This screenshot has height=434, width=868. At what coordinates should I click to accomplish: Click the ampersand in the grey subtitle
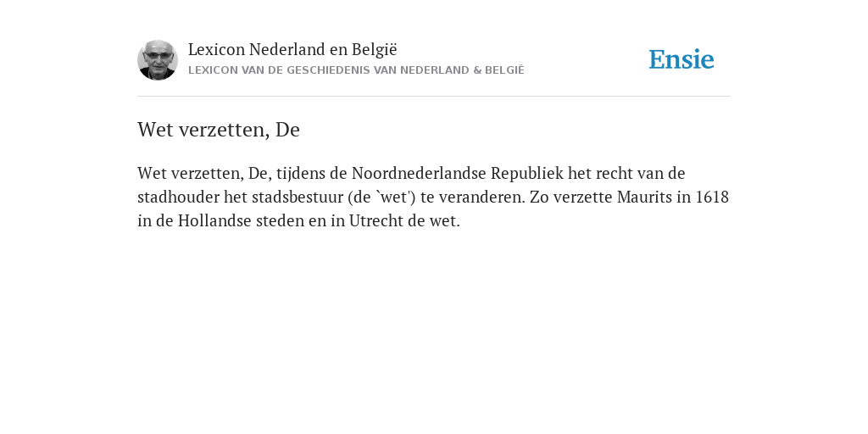pyautogui.click(x=476, y=70)
